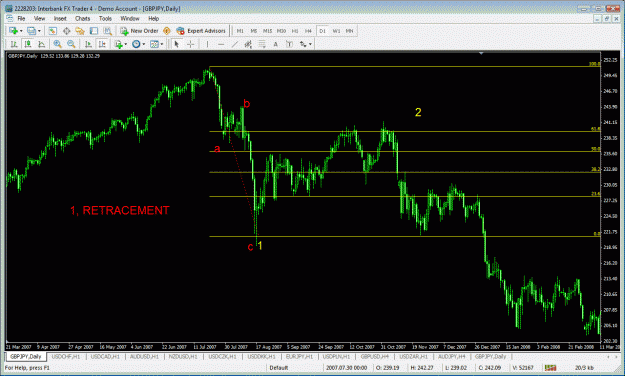
Task: Expand the Periods dropdown arrow
Action: [143, 45]
